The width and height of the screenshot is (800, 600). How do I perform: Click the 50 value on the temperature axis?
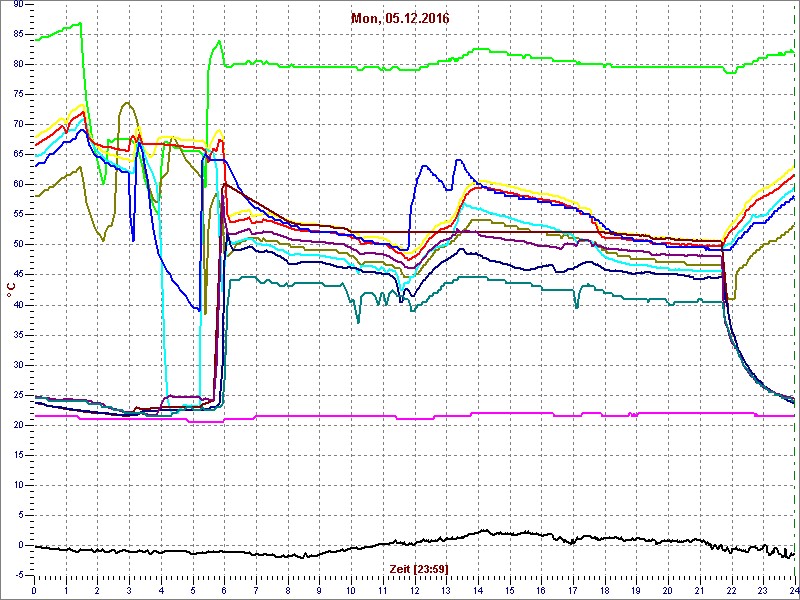click(18, 244)
